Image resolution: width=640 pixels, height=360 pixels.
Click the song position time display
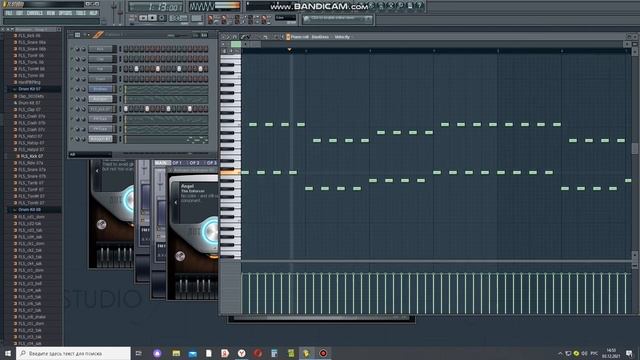(x=156, y=7)
